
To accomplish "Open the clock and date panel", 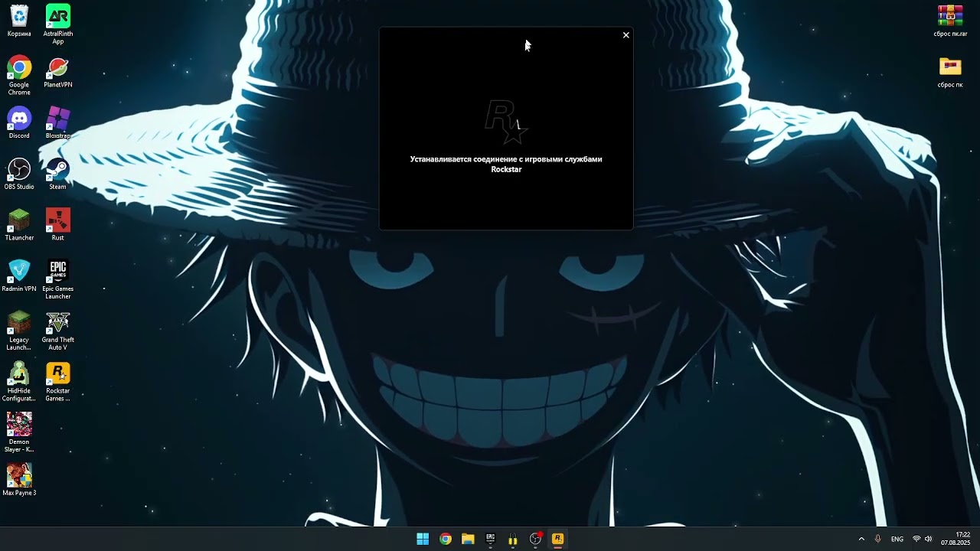I will pos(955,539).
